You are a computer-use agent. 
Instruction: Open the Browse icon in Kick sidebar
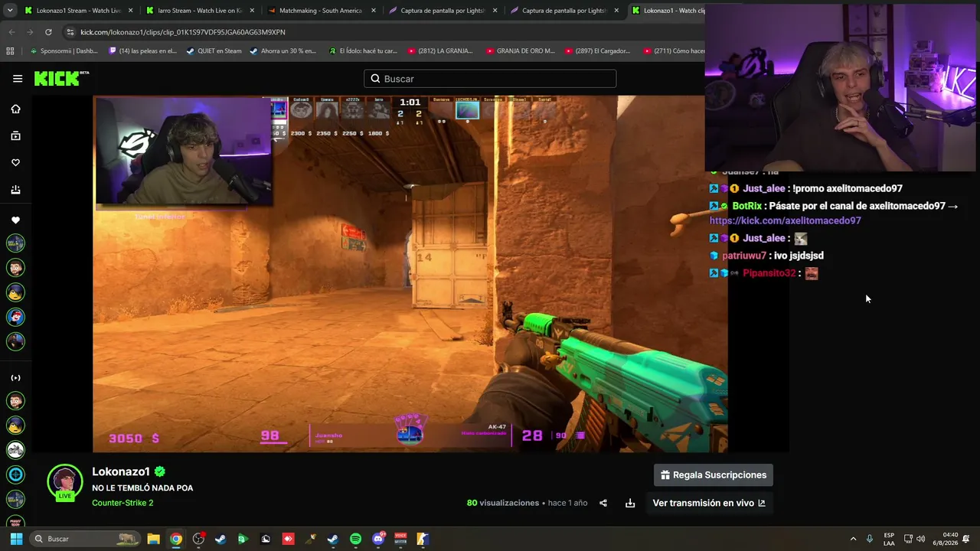[15, 135]
